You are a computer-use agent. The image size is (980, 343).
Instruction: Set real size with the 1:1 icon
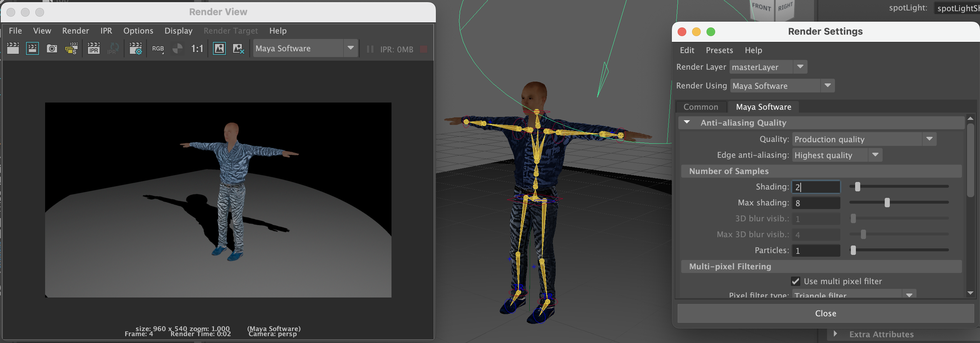coord(197,48)
